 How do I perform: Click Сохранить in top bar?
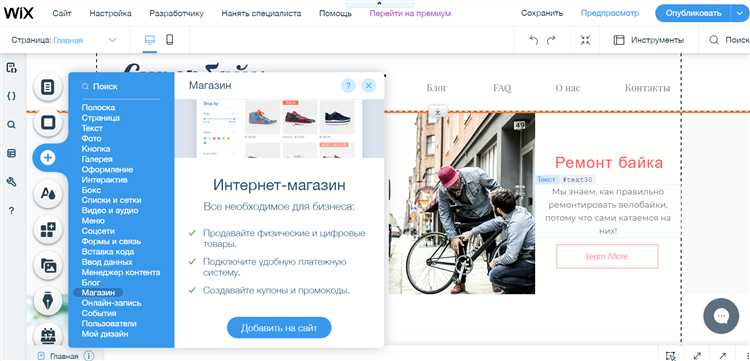542,13
